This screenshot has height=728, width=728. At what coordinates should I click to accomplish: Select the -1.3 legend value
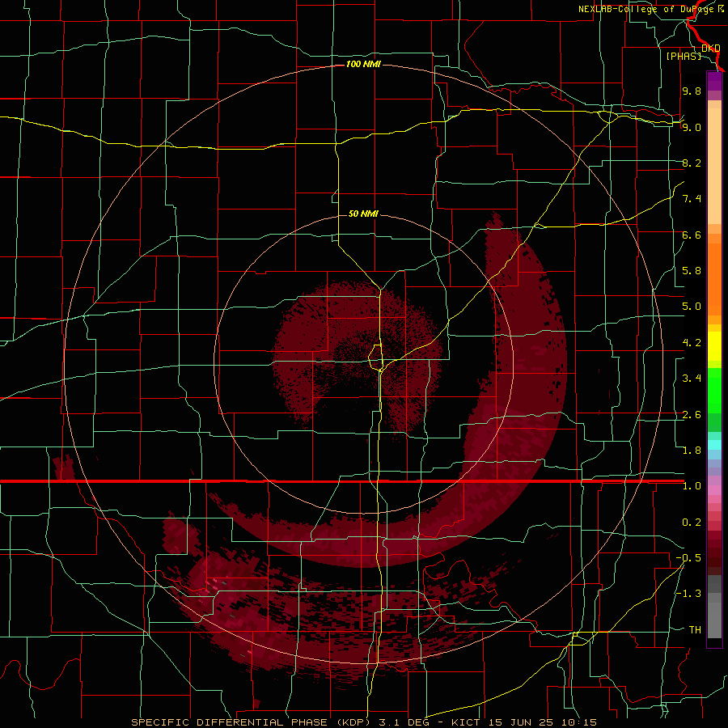[x=688, y=594]
